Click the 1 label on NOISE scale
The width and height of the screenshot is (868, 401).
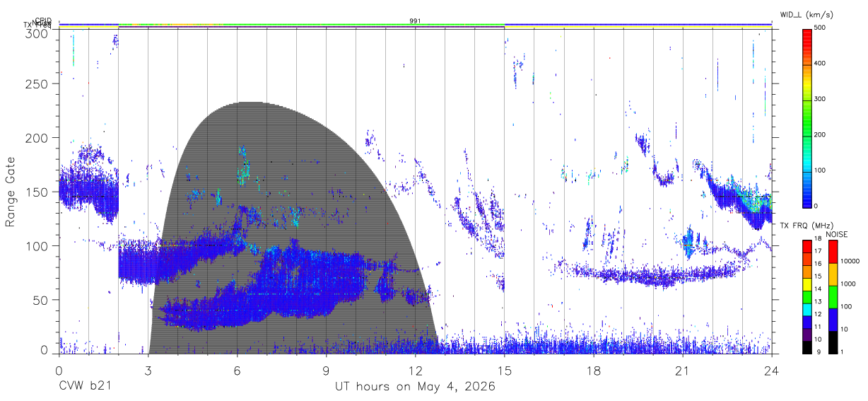[x=841, y=352]
